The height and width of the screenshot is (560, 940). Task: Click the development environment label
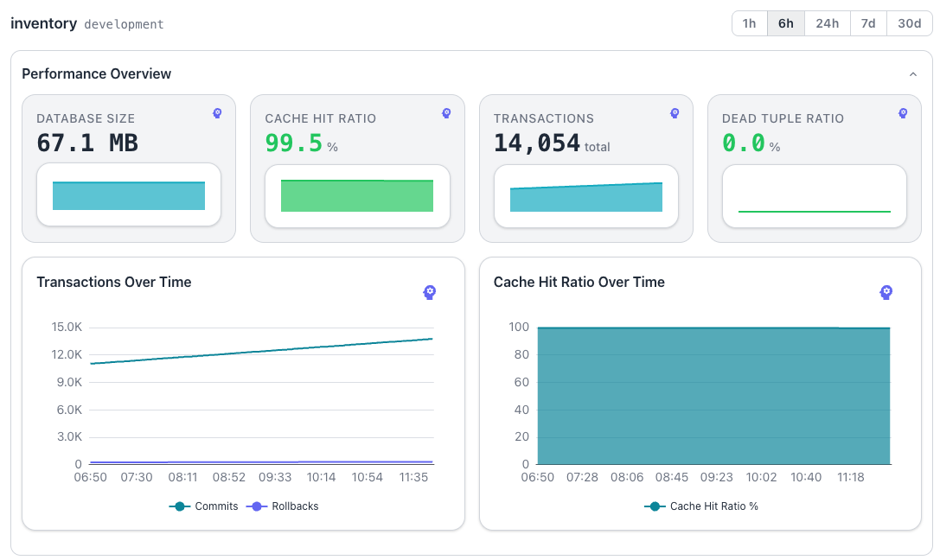click(125, 24)
